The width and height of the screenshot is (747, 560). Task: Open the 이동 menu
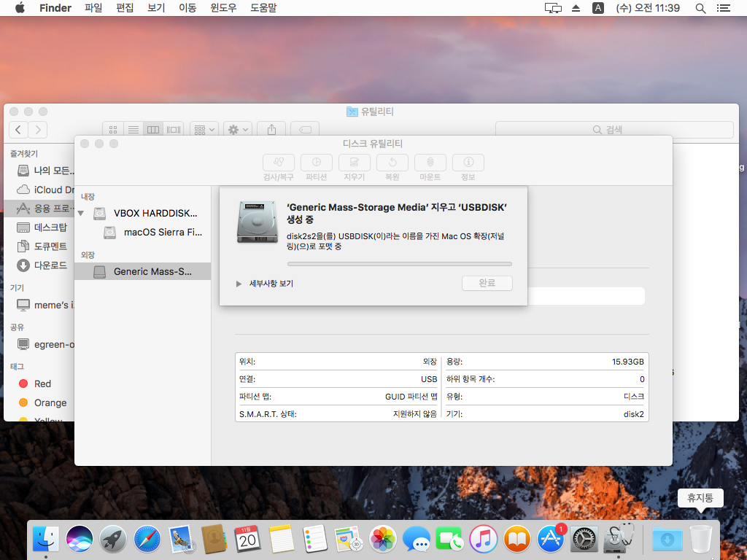point(187,8)
